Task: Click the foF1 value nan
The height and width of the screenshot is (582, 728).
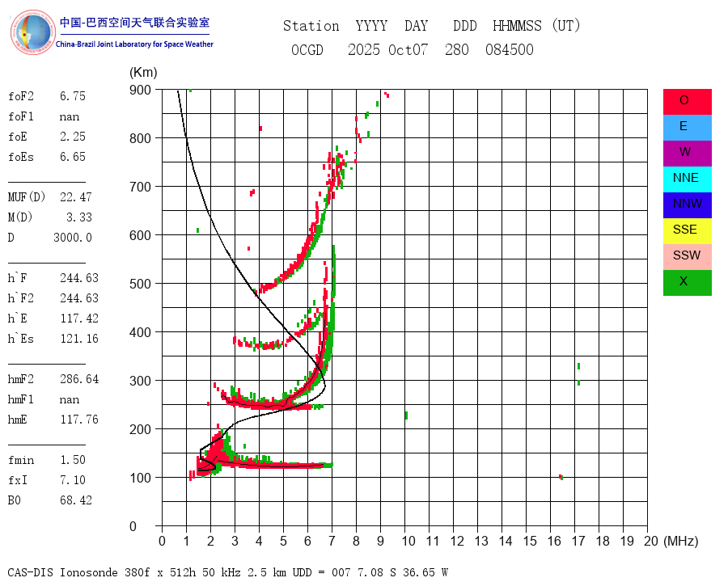Action: pyautogui.click(x=70, y=116)
